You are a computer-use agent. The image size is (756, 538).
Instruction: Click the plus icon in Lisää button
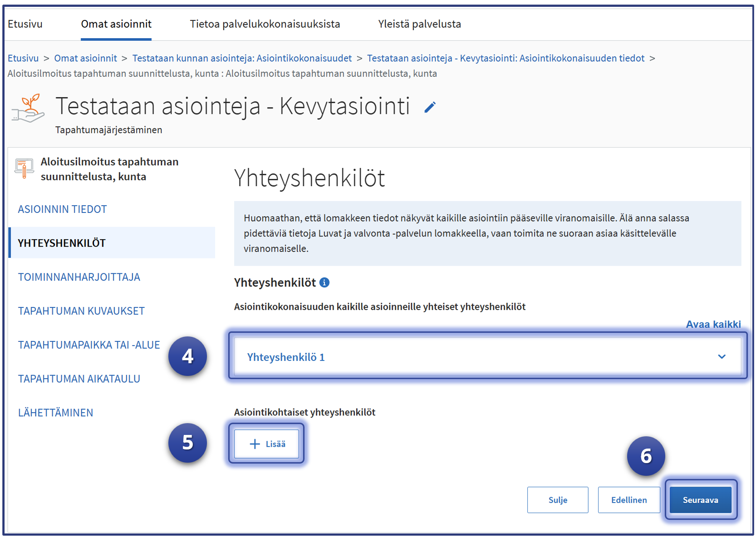tap(255, 444)
